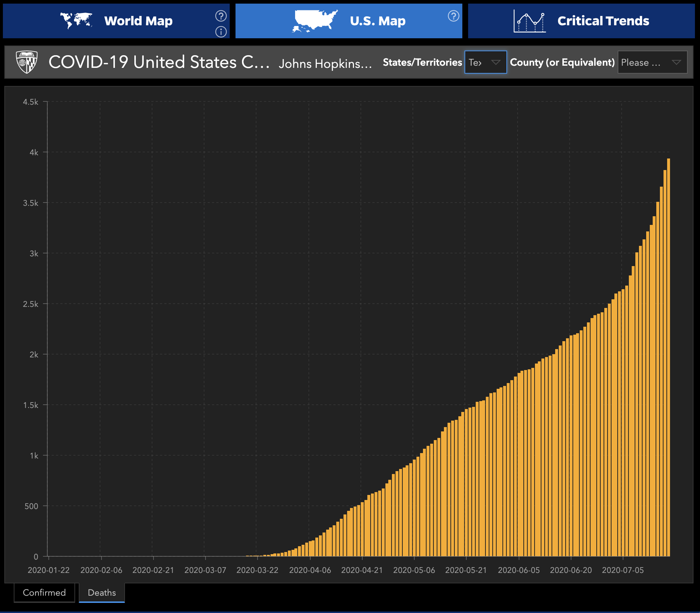Click the 1k y-axis label
700x613 pixels.
(34, 456)
